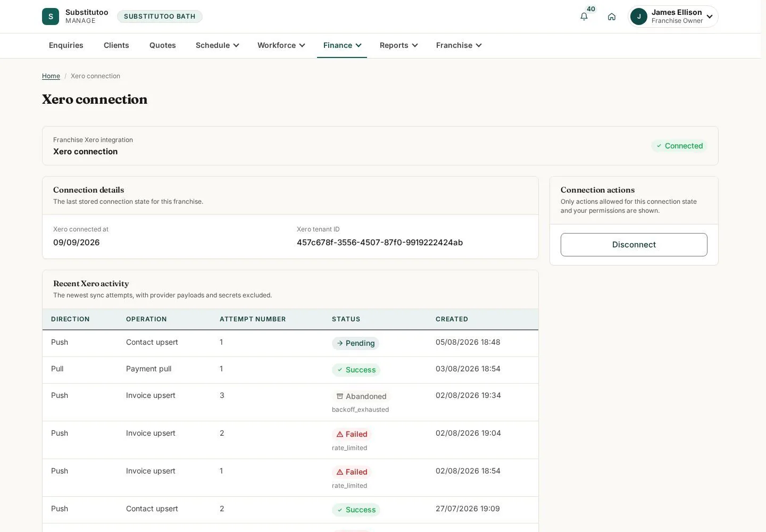Expand the Workforce menu

click(x=281, y=45)
